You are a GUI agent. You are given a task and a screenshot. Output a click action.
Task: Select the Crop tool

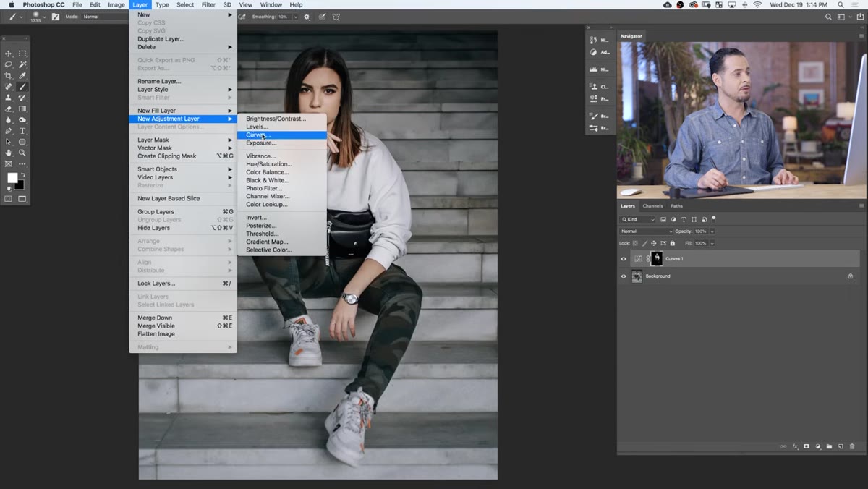(x=9, y=75)
